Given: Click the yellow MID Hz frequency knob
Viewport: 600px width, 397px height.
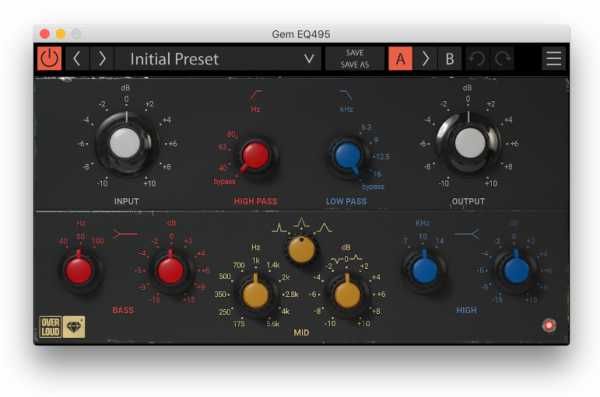Looking at the screenshot, I should pyautogui.click(x=256, y=294).
